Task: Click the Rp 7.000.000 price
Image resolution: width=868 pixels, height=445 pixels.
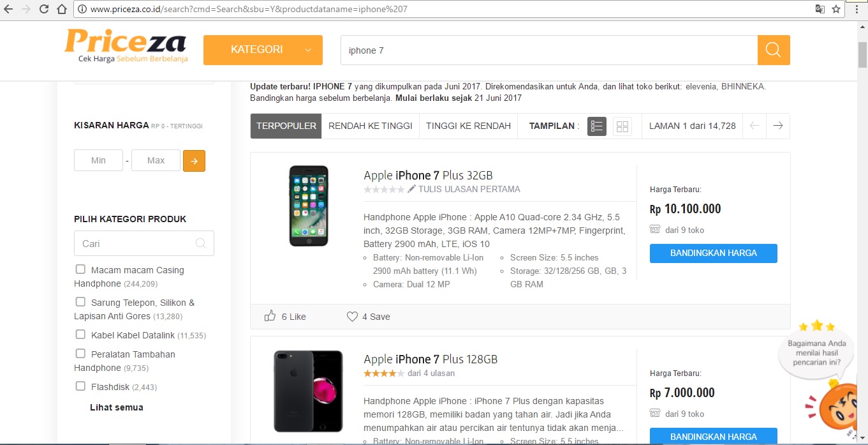Action: (682, 393)
